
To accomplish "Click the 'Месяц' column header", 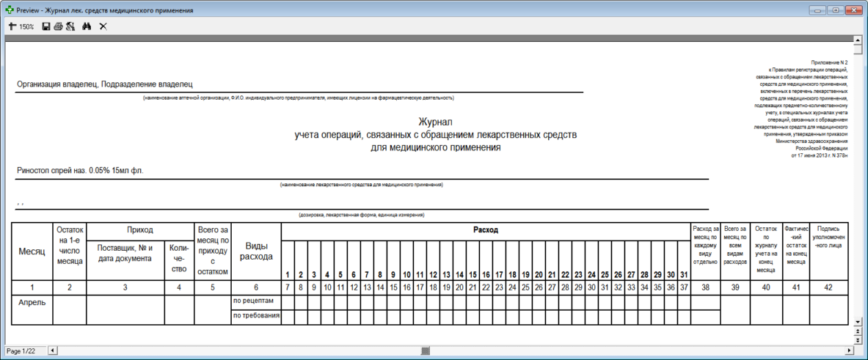I will [32, 251].
